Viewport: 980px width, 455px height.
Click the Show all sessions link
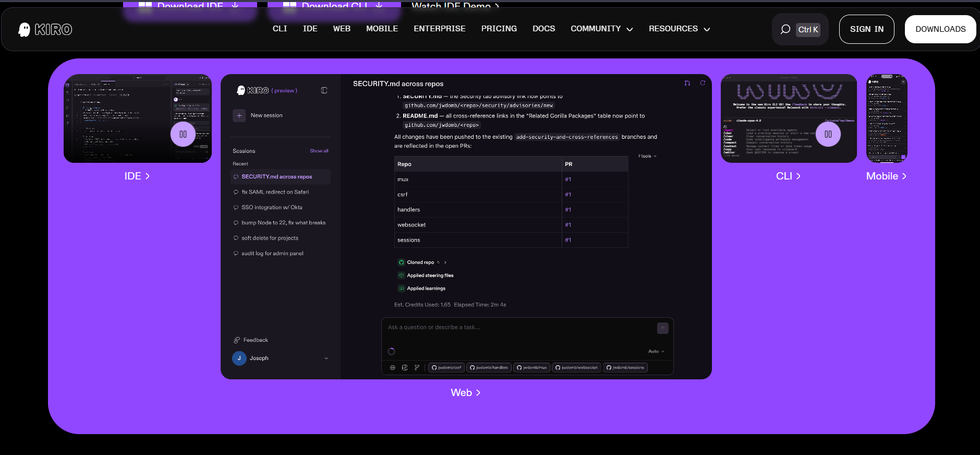pyautogui.click(x=319, y=151)
